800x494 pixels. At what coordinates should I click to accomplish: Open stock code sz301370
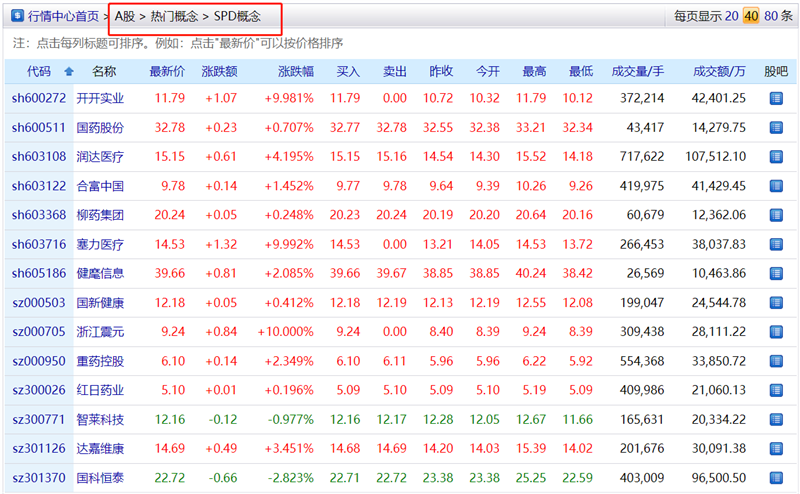tap(39, 478)
